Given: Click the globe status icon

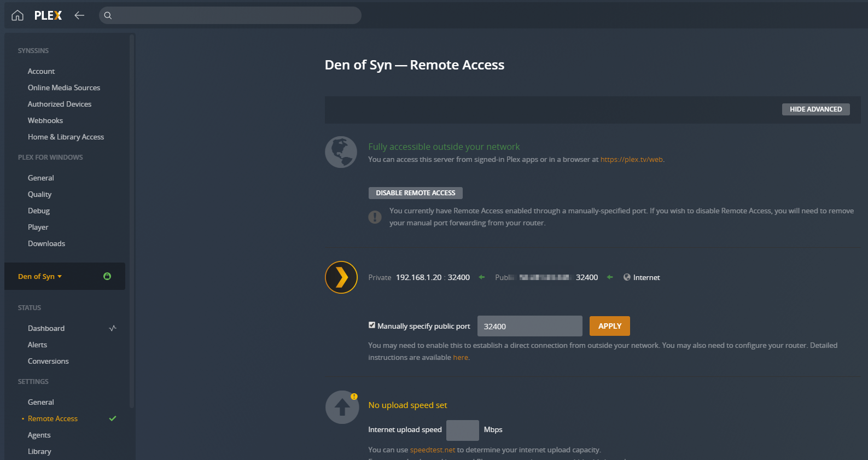Looking at the screenshot, I should pyautogui.click(x=341, y=152).
